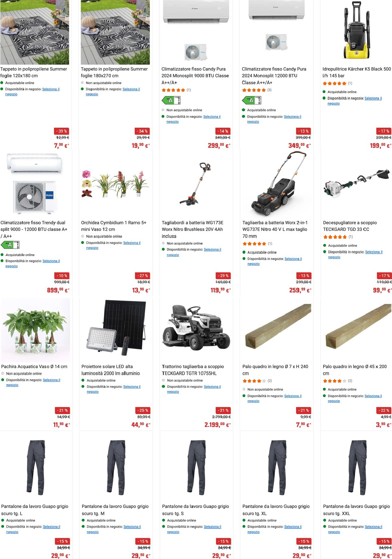Image resolution: width=392 pixels, height=559 pixels.
Task: Select store link for Proiettore solare LED
Action: coord(114,389)
